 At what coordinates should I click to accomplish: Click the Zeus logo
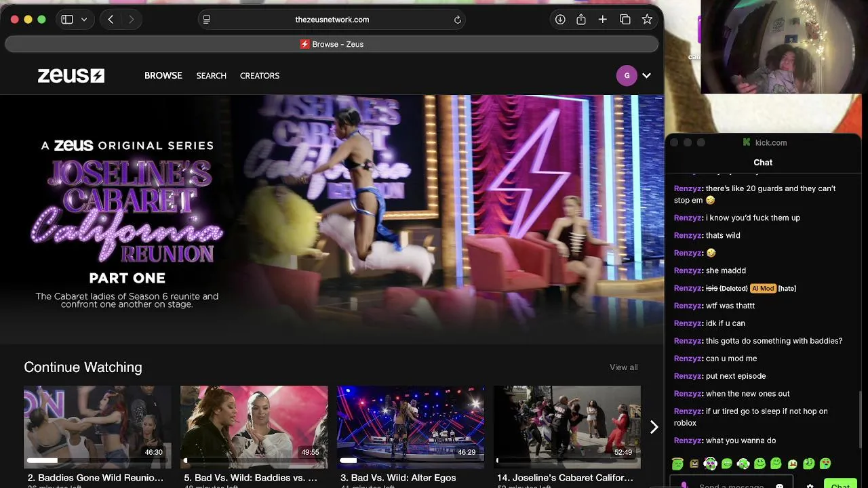click(x=71, y=75)
